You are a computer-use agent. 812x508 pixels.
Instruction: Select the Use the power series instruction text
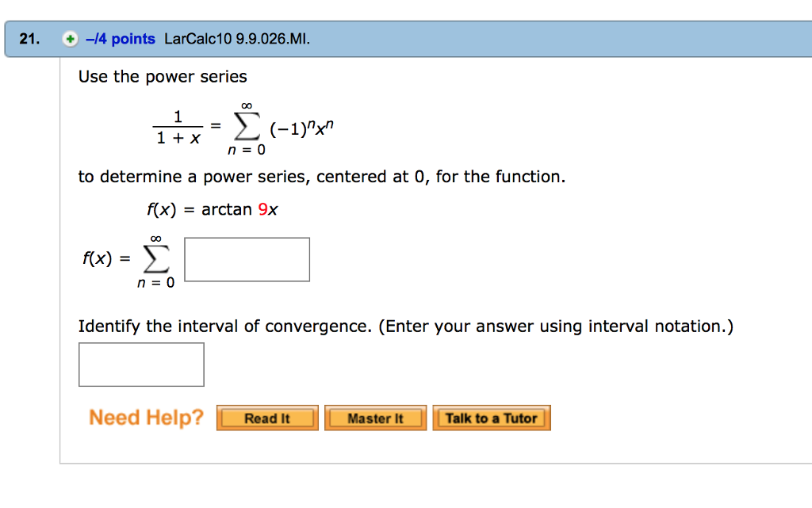point(163,76)
